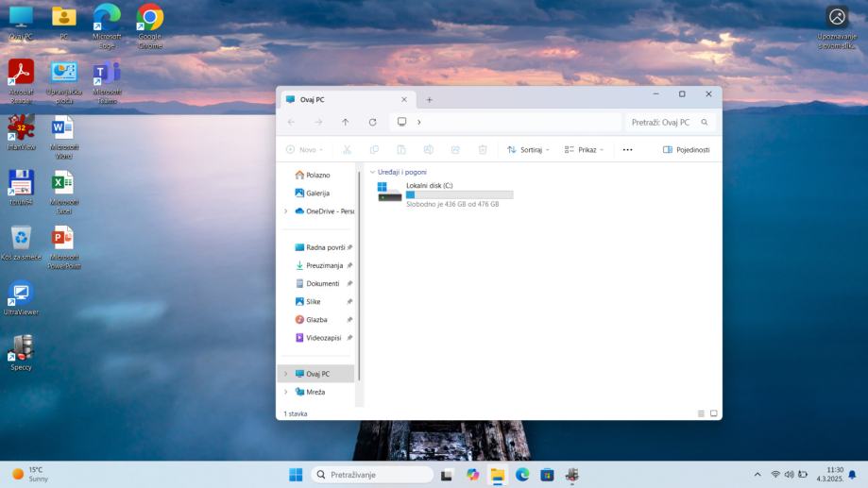This screenshot has height=488, width=868.
Task: Select the Koš za smeće recycle bin
Action: tap(21, 243)
